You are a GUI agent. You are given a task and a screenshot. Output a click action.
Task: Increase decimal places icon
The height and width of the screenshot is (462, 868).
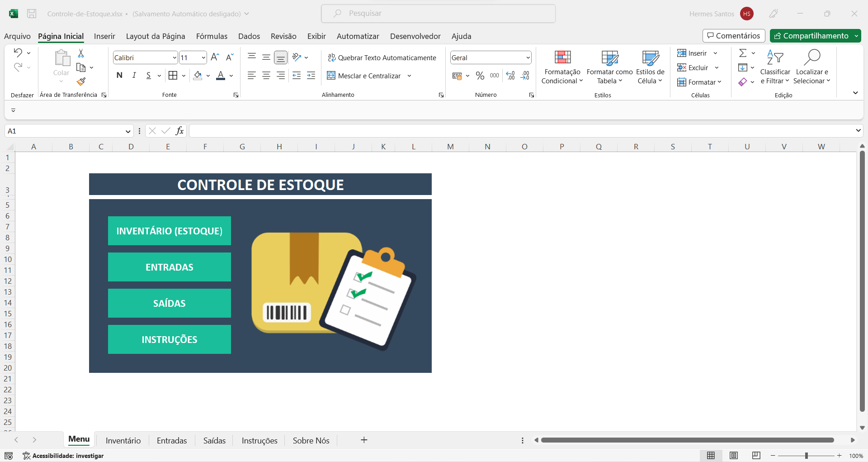510,76
